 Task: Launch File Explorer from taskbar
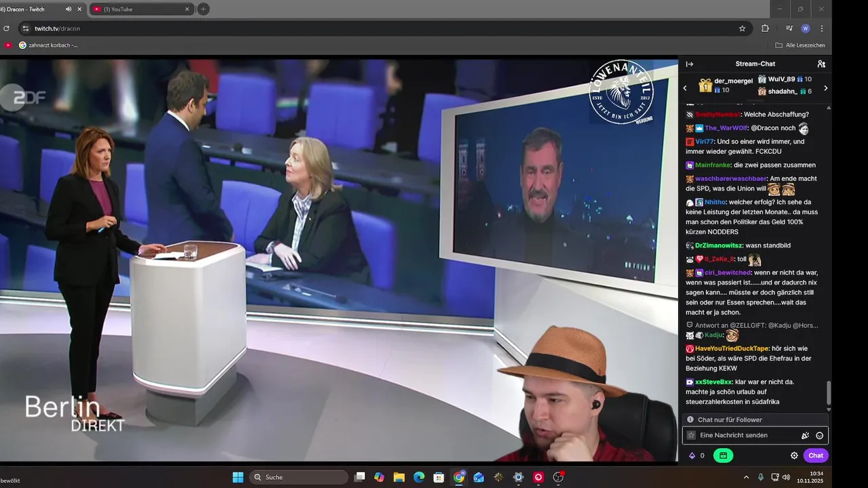[399, 477]
